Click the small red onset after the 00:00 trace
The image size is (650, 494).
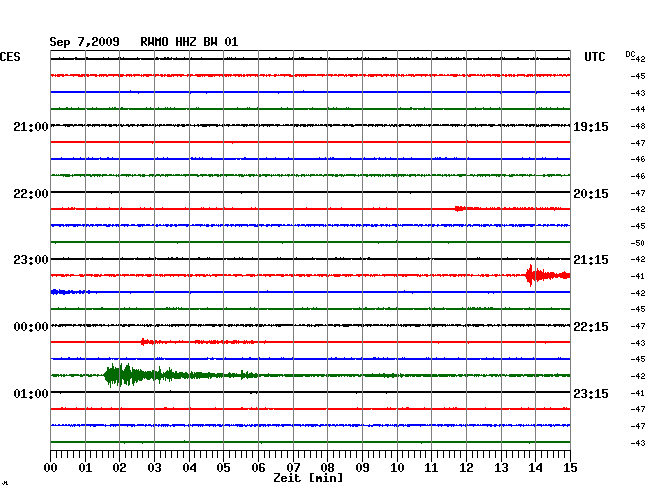[x=147, y=342]
